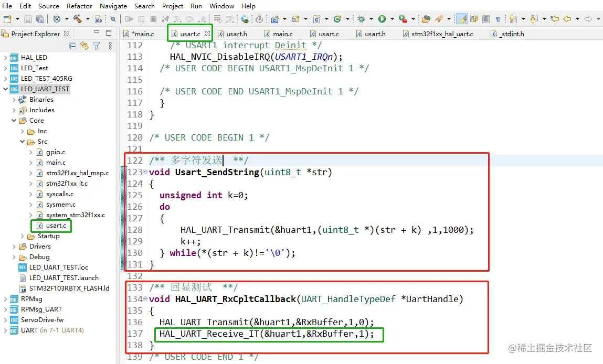This screenshot has height=364, width=603.
Task: Select usart.c in the Src folder
Action: point(52,226)
